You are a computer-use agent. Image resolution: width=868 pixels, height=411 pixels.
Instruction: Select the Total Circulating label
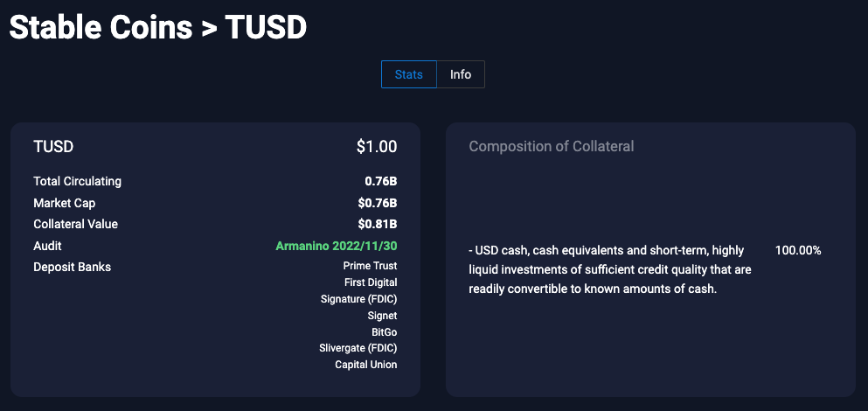[77, 182]
